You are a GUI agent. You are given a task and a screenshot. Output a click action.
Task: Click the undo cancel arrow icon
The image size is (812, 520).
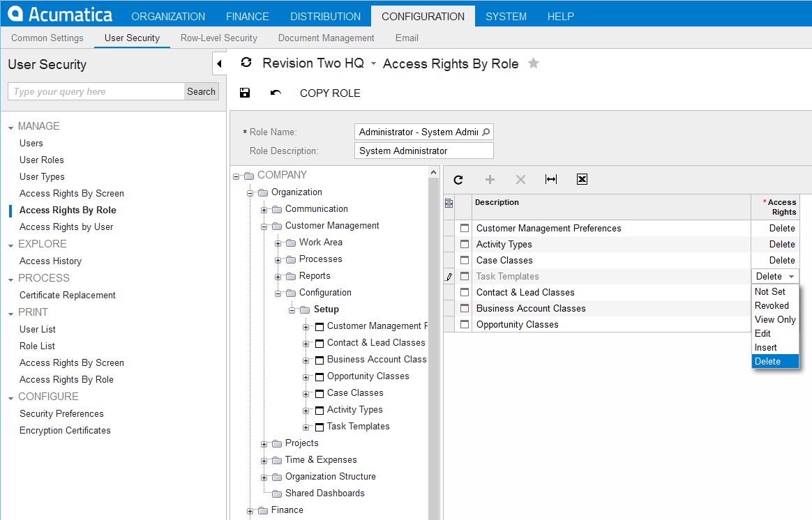point(276,93)
